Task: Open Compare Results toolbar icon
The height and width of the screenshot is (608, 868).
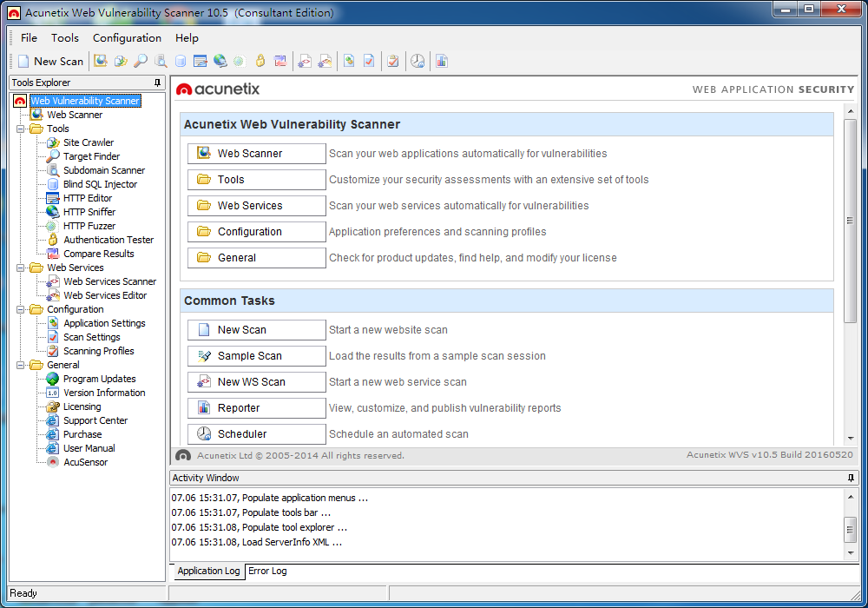Action: click(280, 61)
